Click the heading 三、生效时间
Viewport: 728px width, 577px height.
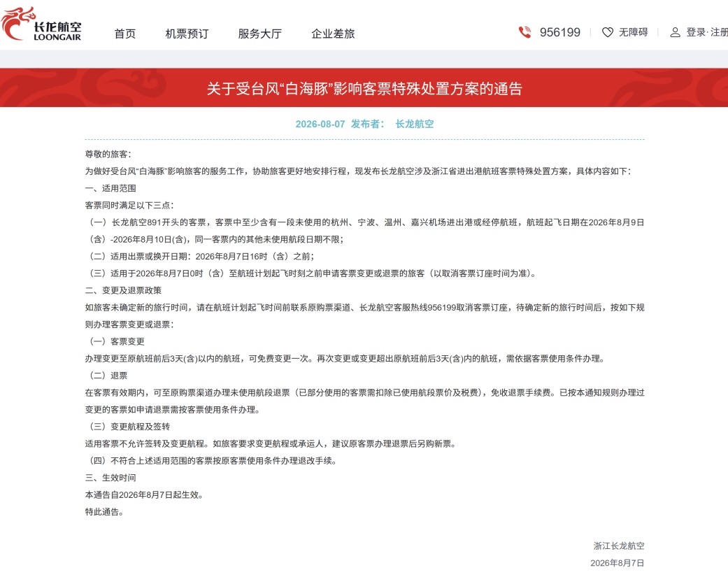coord(110,478)
